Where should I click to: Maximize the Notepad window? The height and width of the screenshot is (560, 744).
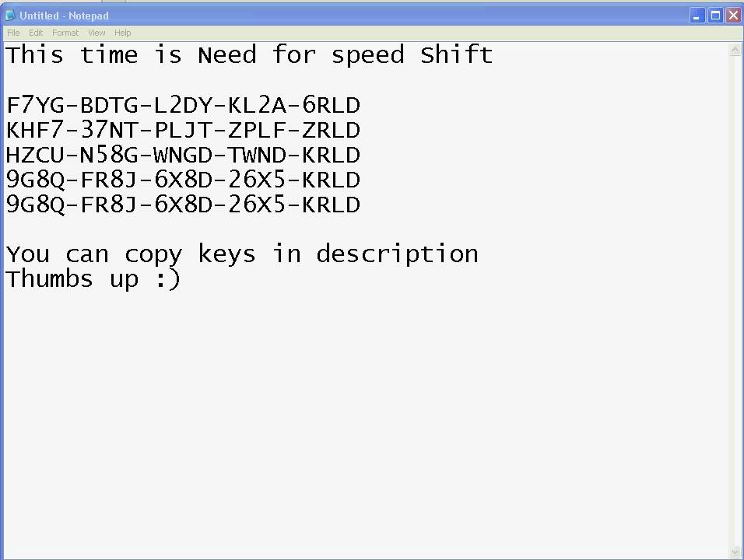[x=715, y=15]
